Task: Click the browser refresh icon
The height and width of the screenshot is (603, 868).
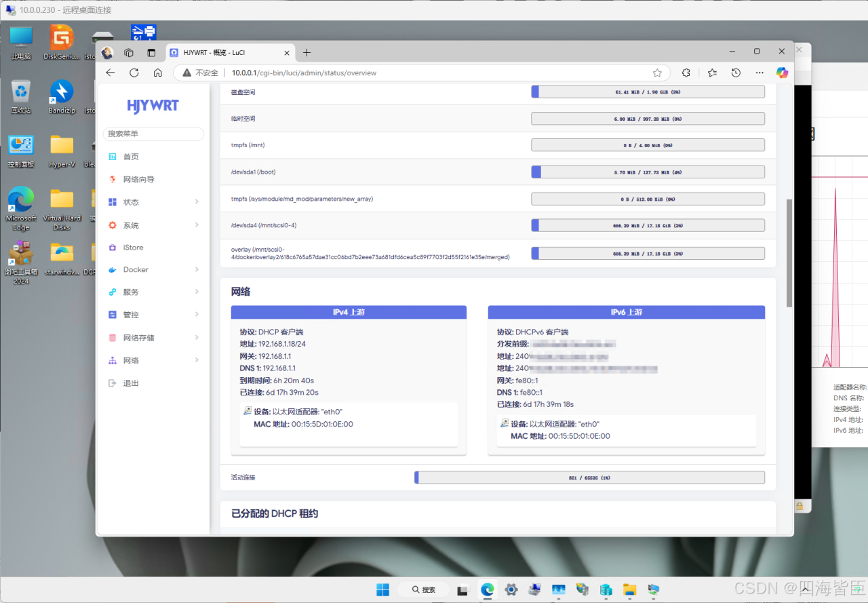Action: tap(134, 73)
